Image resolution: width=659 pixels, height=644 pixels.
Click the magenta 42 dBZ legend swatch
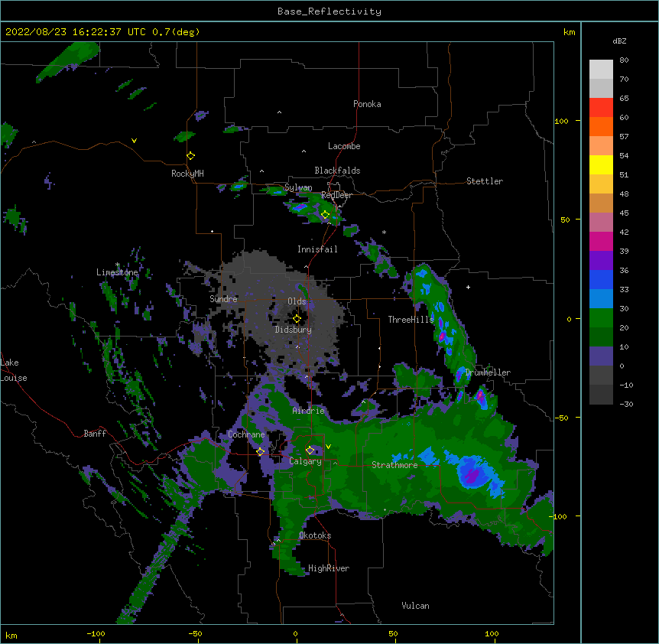click(601, 241)
